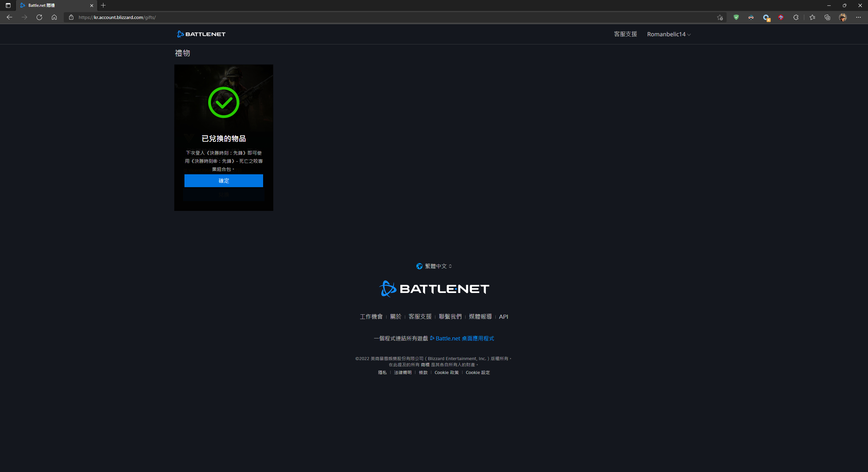Viewport: 868px width, 472px height.
Task: Select the Battle.net browser tab
Action: click(x=56, y=5)
